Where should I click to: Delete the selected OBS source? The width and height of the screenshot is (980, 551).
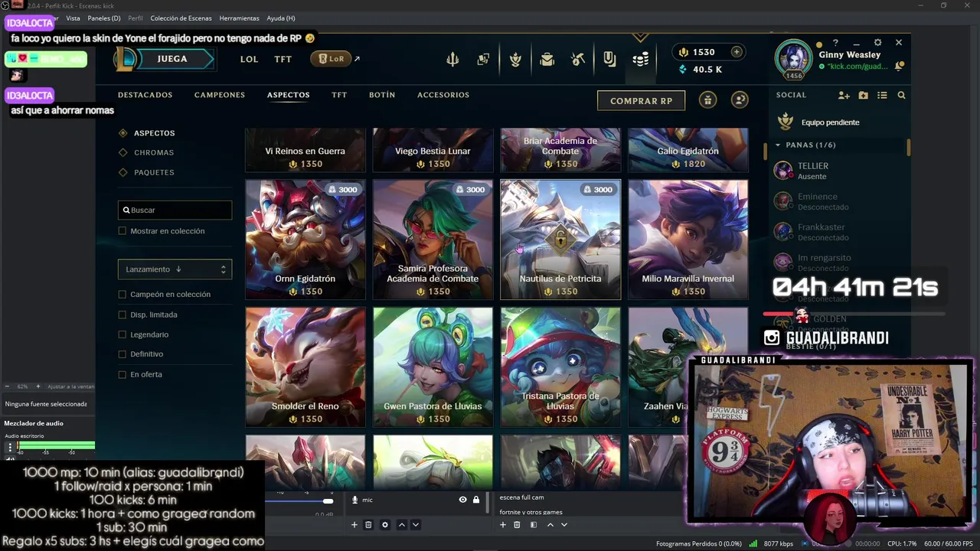(368, 525)
